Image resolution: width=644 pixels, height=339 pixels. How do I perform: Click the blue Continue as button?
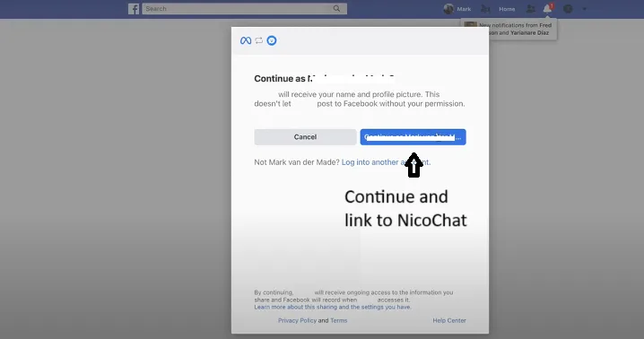coord(413,137)
